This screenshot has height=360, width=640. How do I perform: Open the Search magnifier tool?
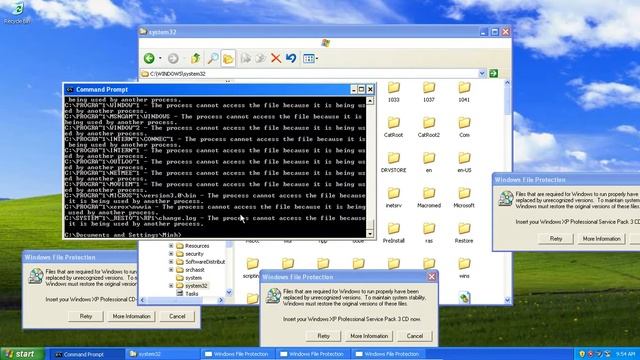[x=213, y=58]
